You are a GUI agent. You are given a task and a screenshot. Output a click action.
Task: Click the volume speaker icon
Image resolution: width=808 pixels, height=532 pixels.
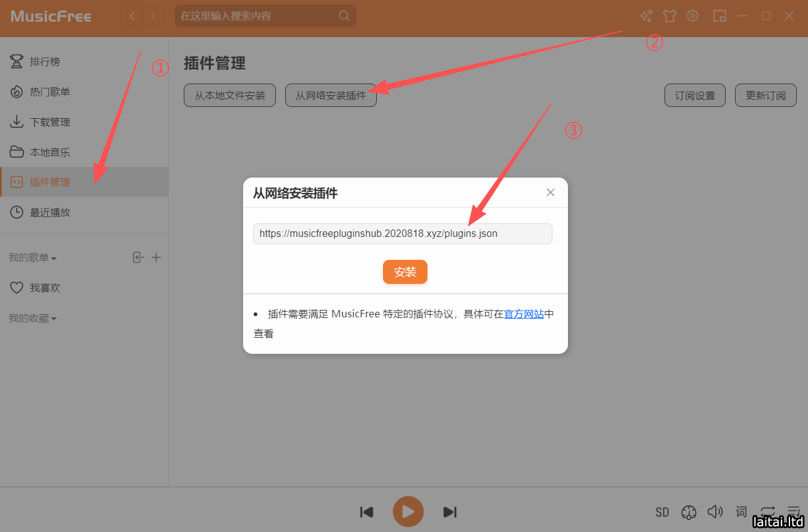pos(715,512)
